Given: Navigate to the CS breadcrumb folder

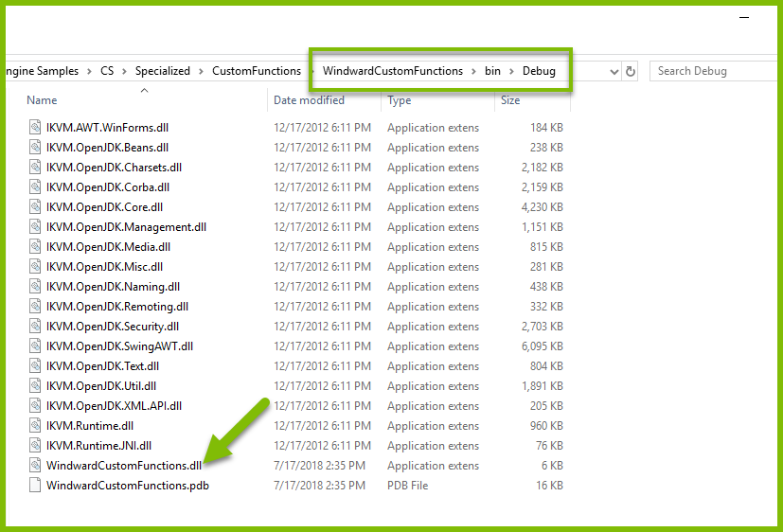Looking at the screenshot, I should [107, 71].
